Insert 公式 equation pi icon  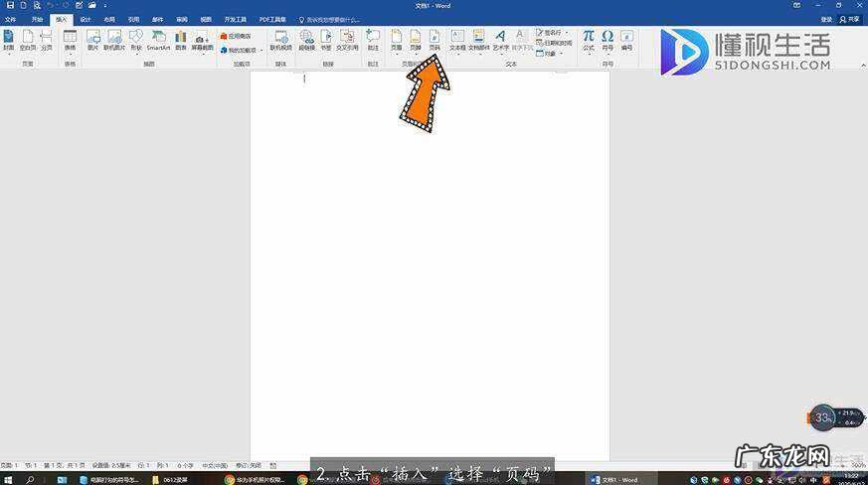tap(589, 40)
